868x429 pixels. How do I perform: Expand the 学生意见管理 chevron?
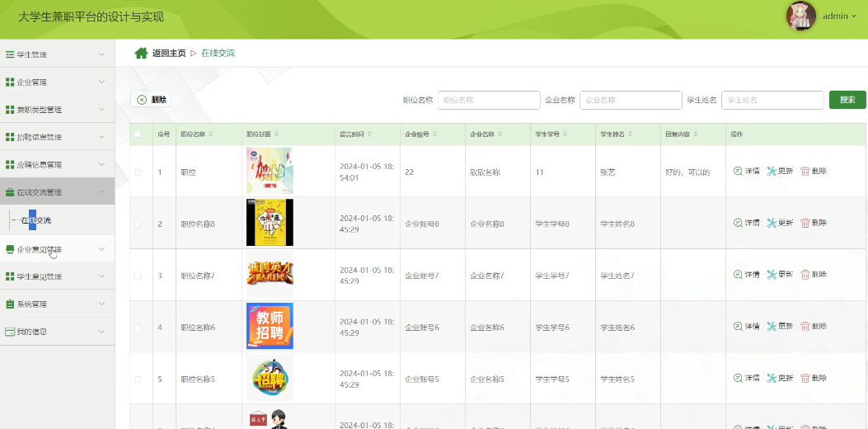point(102,276)
